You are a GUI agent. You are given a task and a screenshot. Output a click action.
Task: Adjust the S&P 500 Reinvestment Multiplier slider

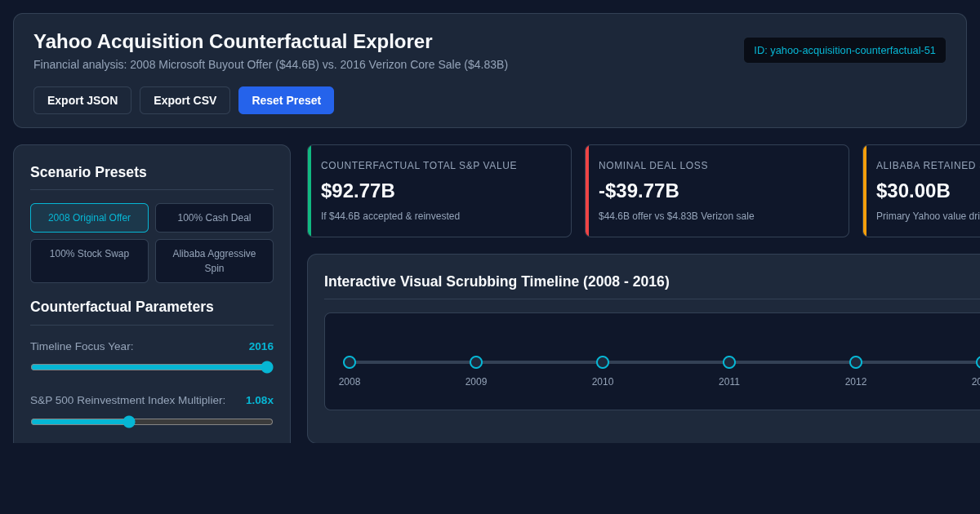click(x=152, y=422)
